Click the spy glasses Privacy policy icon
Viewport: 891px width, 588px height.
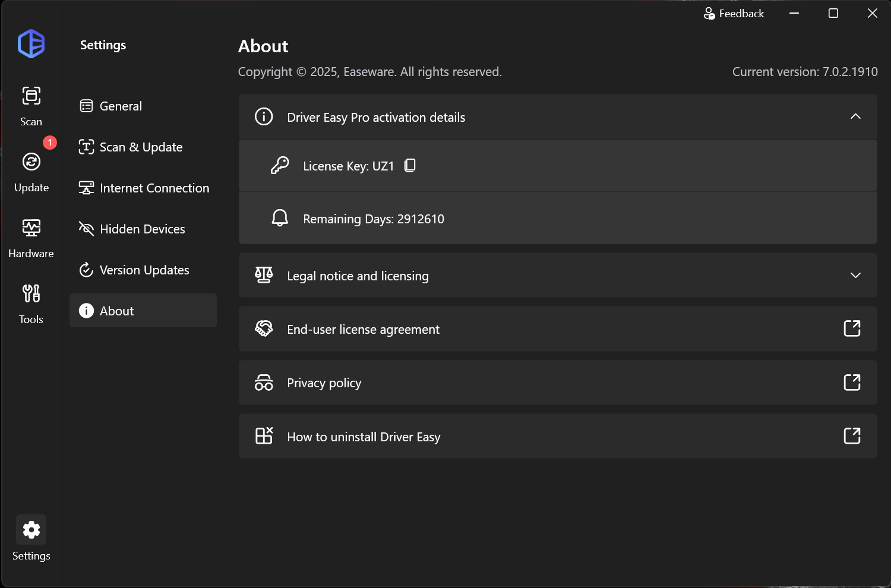point(264,382)
